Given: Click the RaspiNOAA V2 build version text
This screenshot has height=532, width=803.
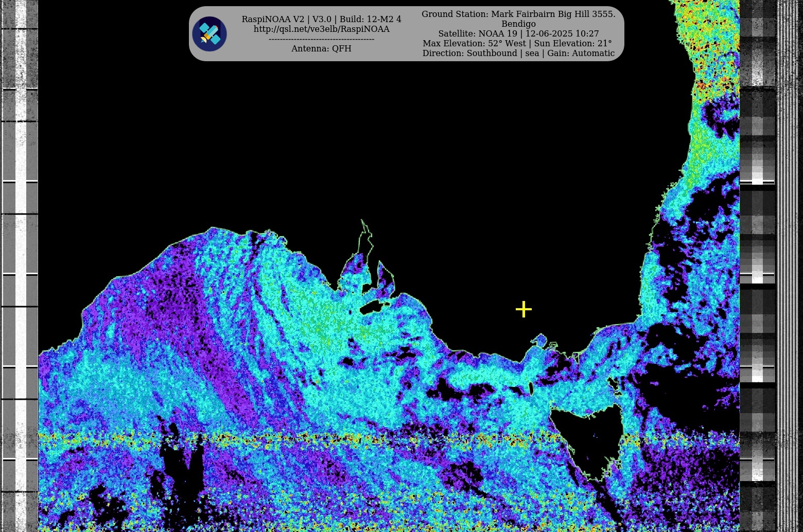Looking at the screenshot, I should (321, 20).
